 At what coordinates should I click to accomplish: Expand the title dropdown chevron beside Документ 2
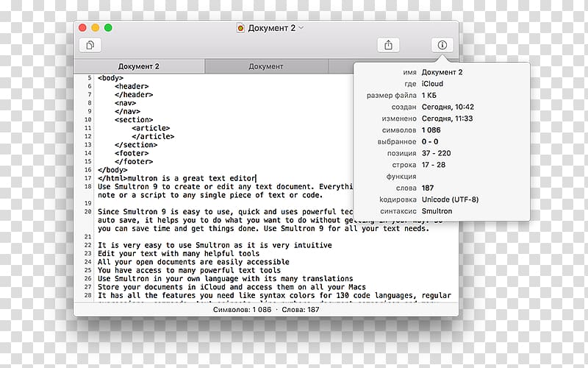point(301,28)
